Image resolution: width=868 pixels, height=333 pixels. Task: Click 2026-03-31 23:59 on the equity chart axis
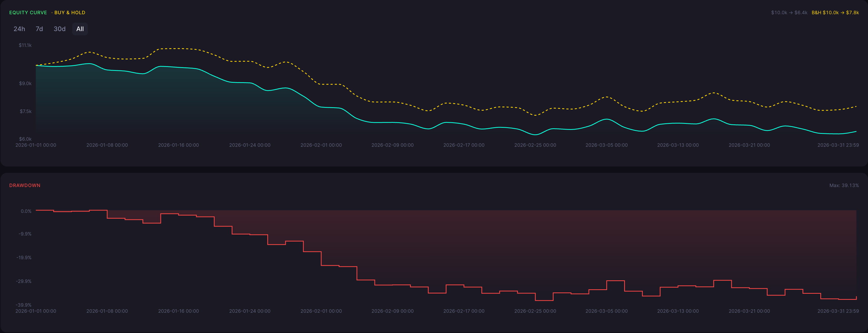coord(838,145)
